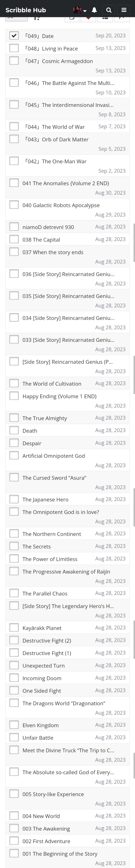Select the checkbox for Destructive Fight (2)
Image resolution: width=135 pixels, height=868 pixels.
click(14, 640)
